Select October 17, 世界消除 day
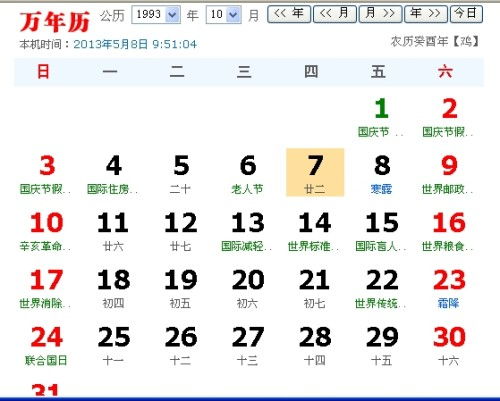The width and height of the screenshot is (500, 401). click(47, 289)
